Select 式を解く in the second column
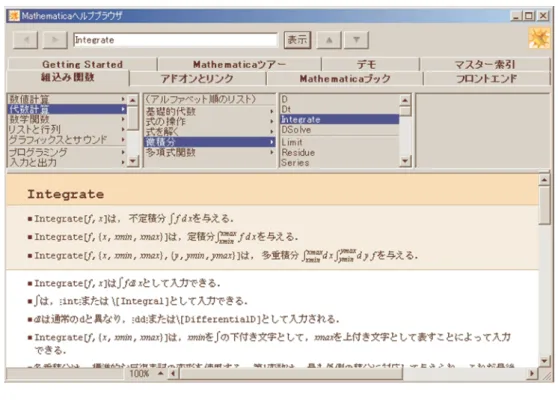Image resolution: width=558 pixels, height=400 pixels. [x=209, y=131]
